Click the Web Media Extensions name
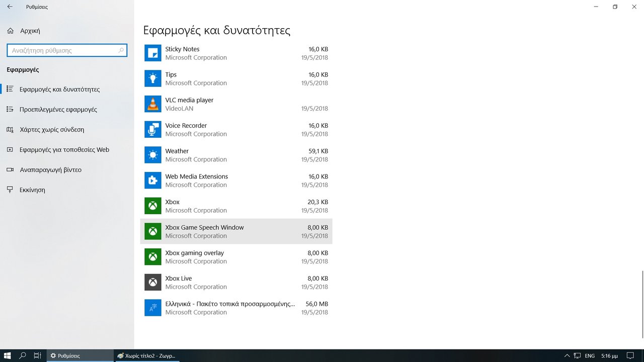Image resolution: width=644 pixels, height=362 pixels. 197,176
